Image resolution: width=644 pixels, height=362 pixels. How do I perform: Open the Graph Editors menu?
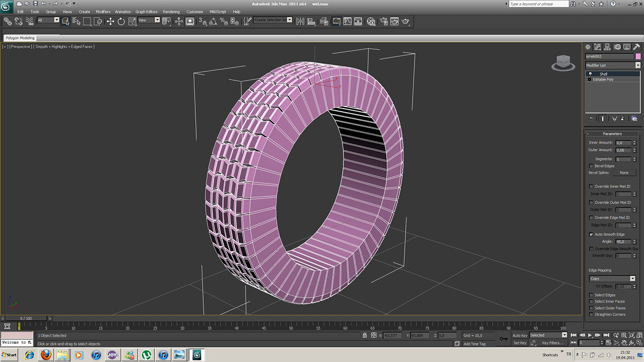coord(146,12)
